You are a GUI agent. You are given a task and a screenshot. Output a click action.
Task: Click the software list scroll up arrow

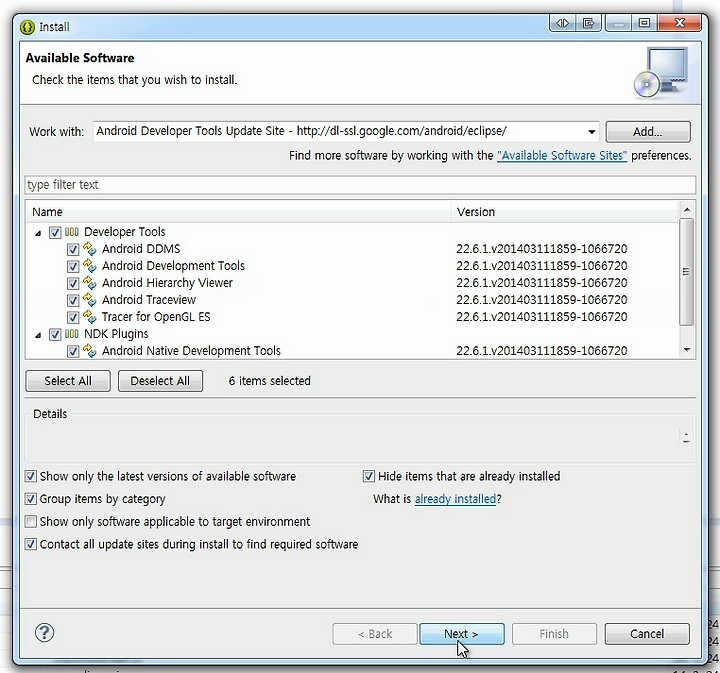coord(687,210)
